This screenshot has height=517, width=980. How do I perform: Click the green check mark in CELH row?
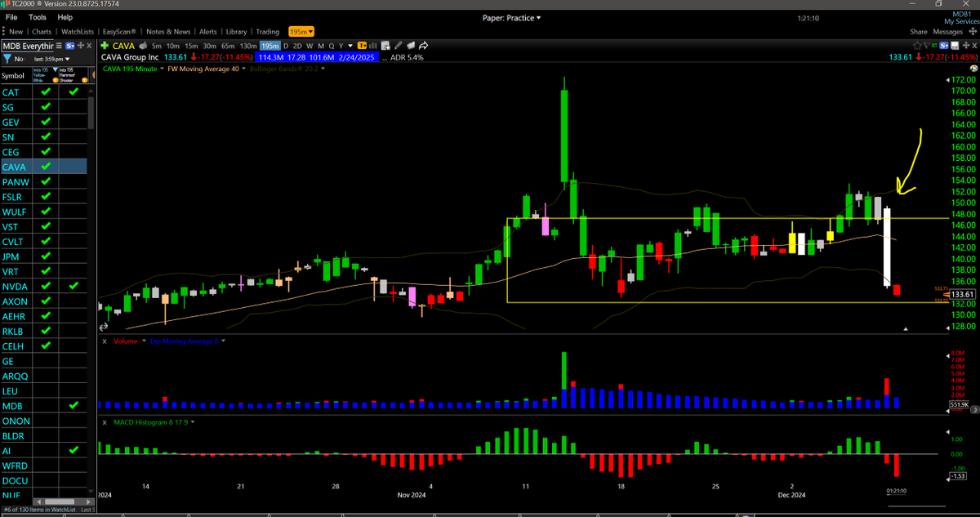46,345
